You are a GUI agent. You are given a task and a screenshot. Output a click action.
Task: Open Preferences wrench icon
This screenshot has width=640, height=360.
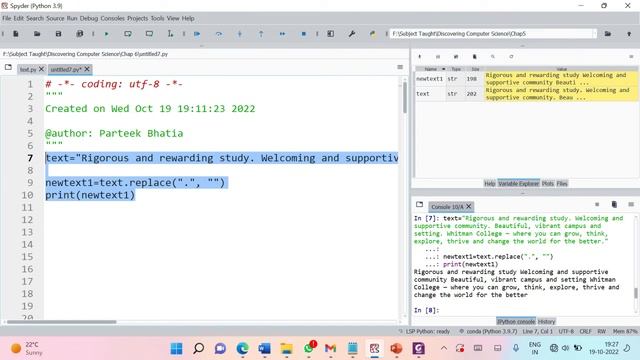tap(351, 34)
